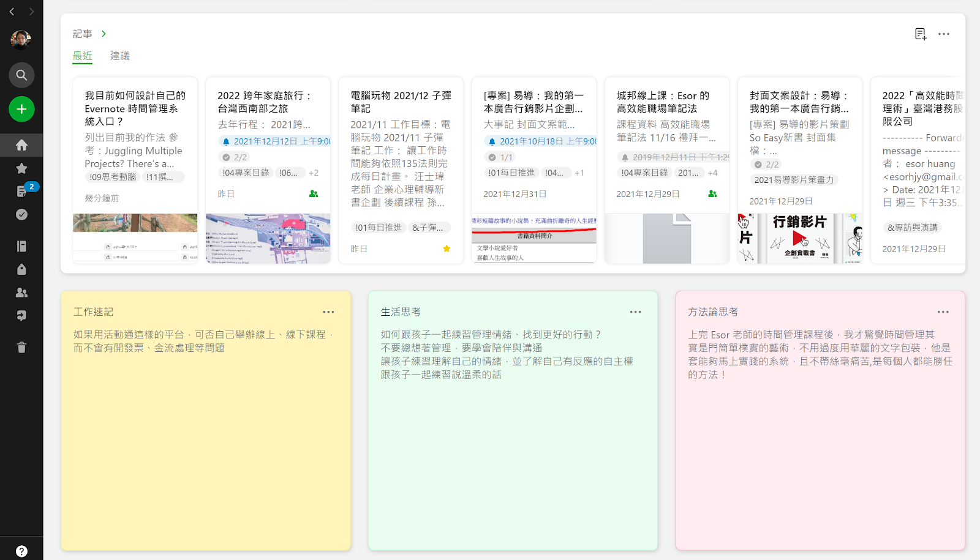Open note 封面文案設計：易導
The height and width of the screenshot is (560, 980).
click(x=799, y=102)
